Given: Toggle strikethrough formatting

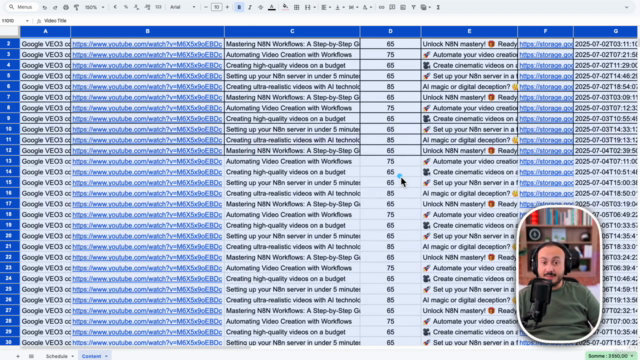Looking at the screenshot, I should [260, 7].
